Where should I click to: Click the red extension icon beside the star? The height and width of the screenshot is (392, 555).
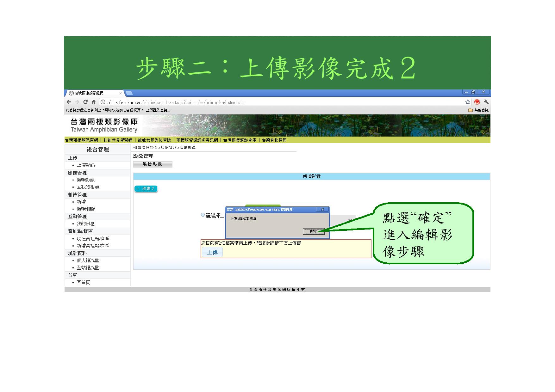[477, 102]
